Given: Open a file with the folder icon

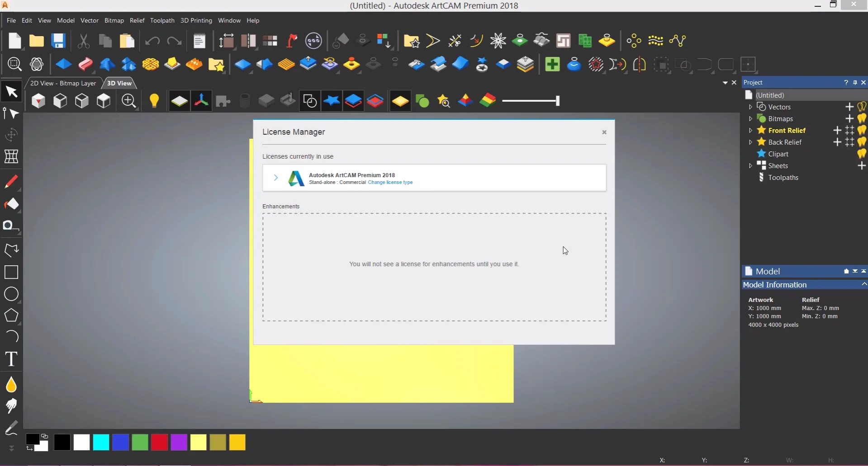Looking at the screenshot, I should [37, 41].
